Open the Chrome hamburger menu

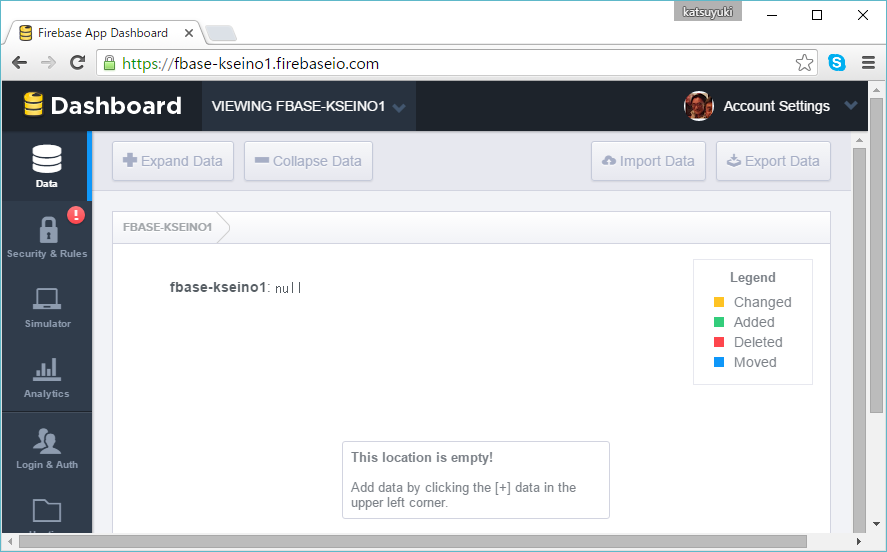coord(868,62)
